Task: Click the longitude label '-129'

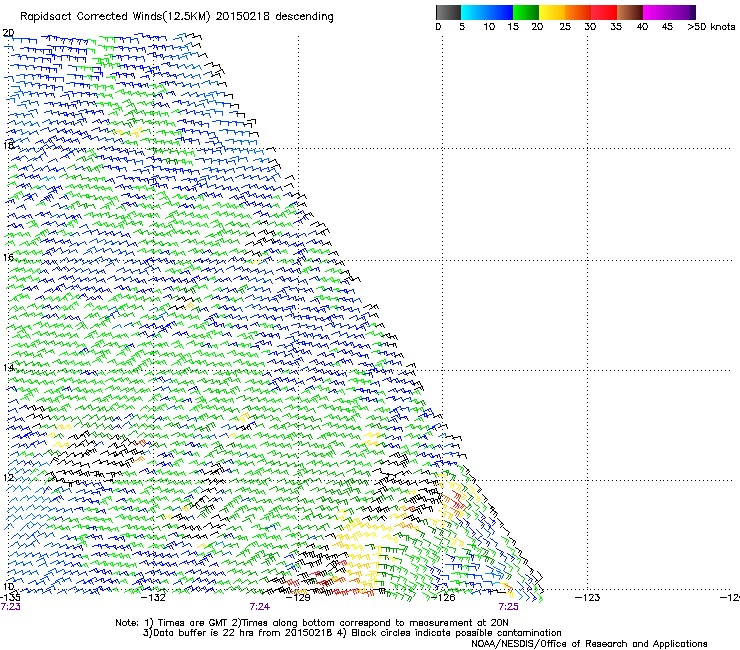Action: point(298,598)
